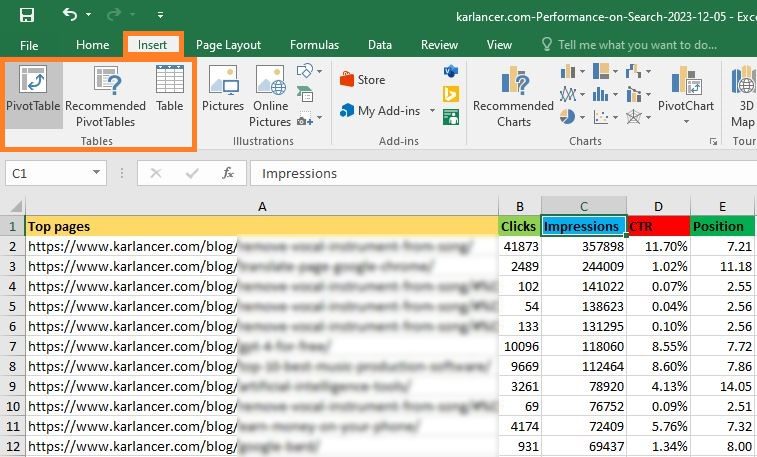Insert a statistic histogram chart

point(601,94)
